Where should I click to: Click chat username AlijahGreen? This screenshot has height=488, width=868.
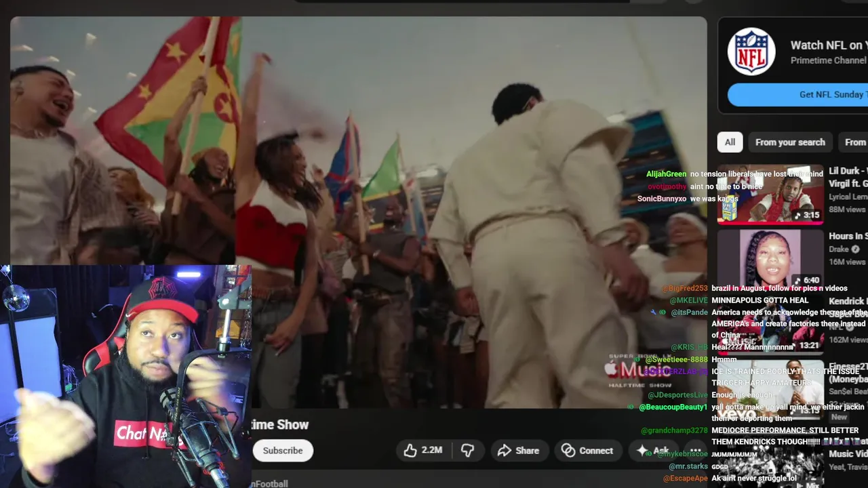tap(666, 174)
